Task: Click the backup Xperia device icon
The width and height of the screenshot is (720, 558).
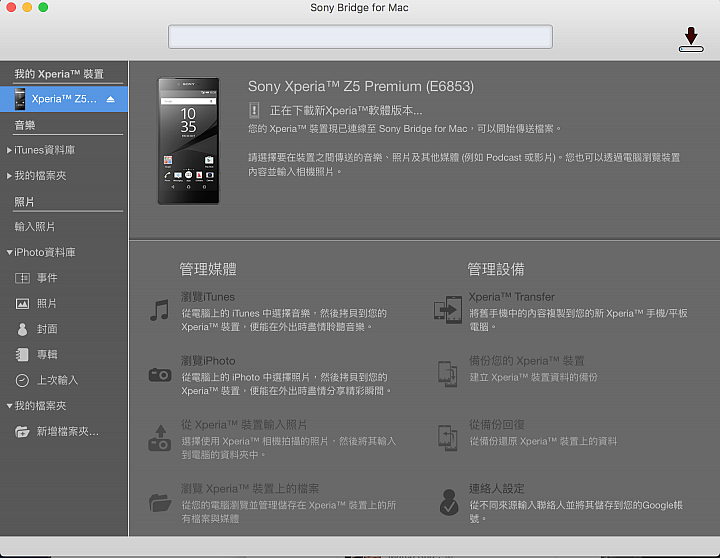Action: (x=448, y=374)
